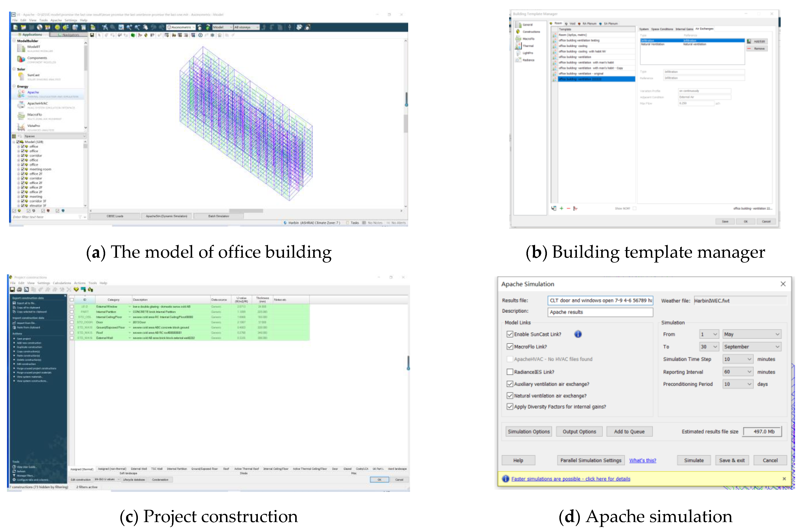
Task: Switch to the Internal Gains tab
Action: 684,29
